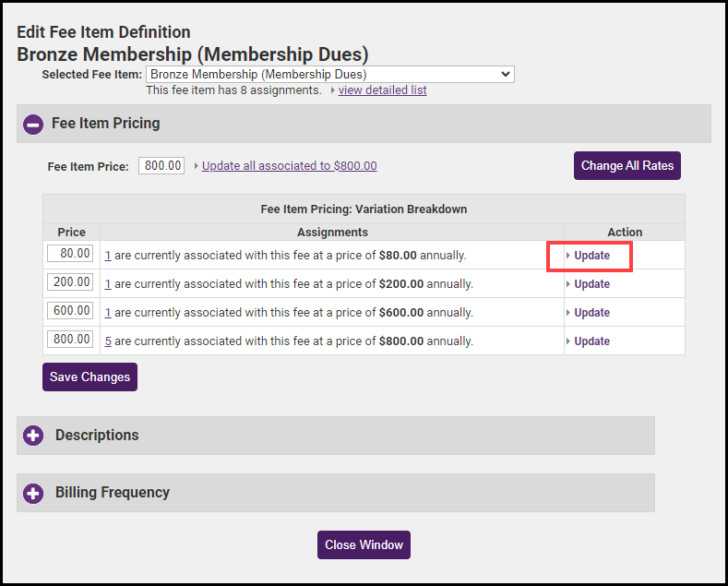This screenshot has height=586, width=728.
Task: Open the 1 assignment link at $80.00
Action: tap(108, 256)
